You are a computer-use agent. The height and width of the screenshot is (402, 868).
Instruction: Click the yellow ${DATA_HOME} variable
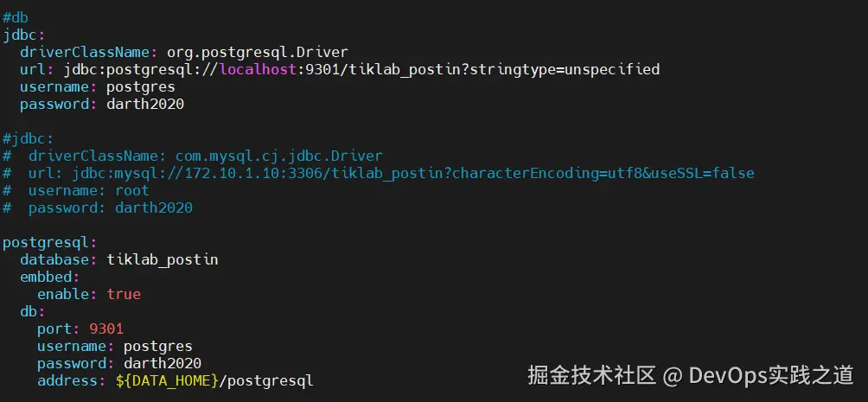(166, 380)
